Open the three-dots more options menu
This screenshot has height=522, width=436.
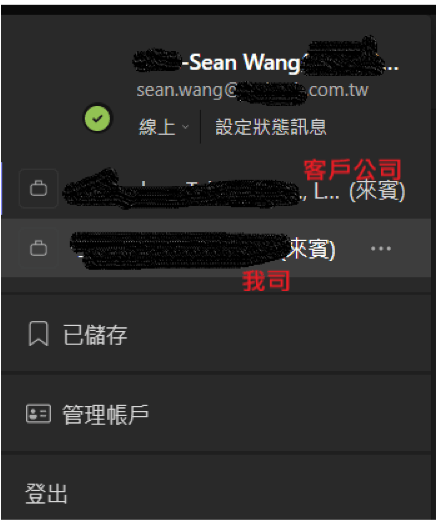pos(381,249)
